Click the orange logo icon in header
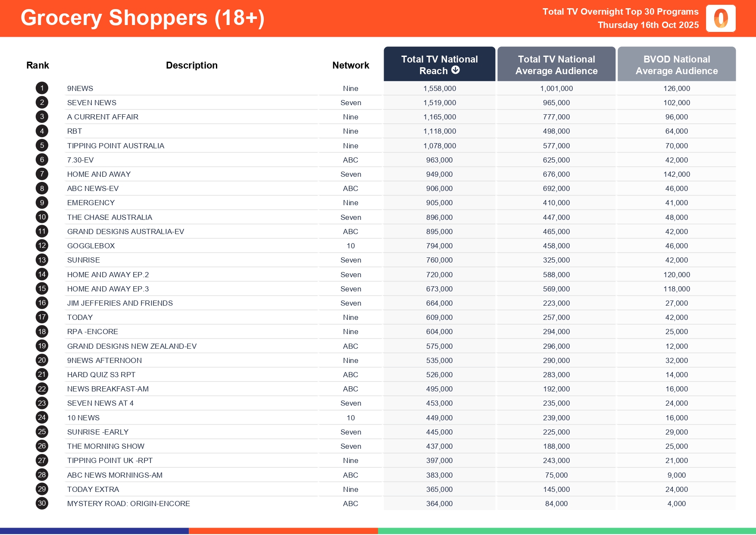This screenshot has width=756, height=535. point(720,19)
